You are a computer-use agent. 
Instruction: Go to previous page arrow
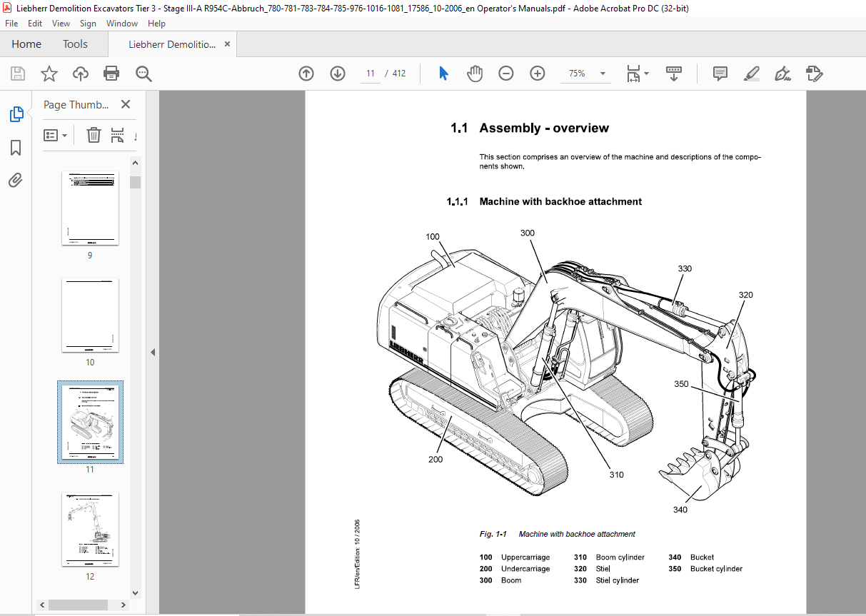(x=306, y=74)
